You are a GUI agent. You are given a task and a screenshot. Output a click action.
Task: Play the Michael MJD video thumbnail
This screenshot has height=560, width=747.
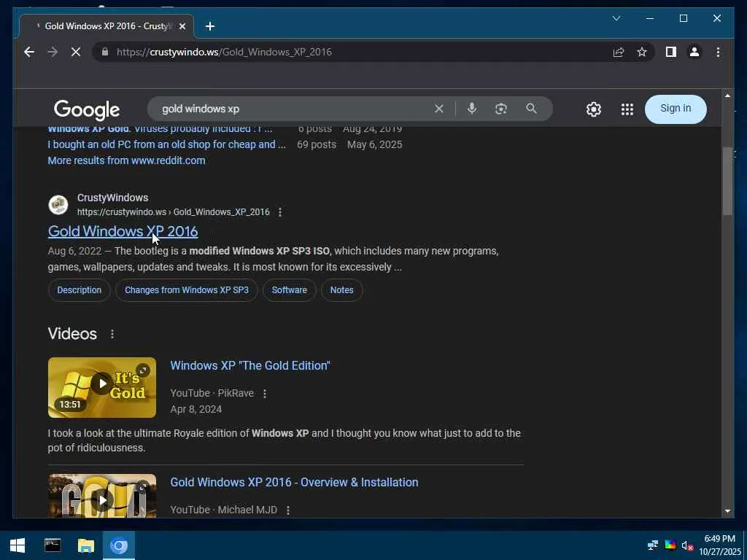[x=102, y=496]
